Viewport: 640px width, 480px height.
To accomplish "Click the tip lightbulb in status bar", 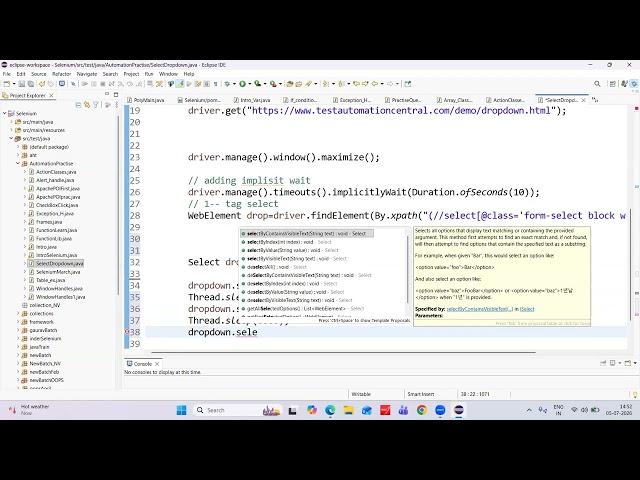I will pyautogui.click(x=635, y=394).
